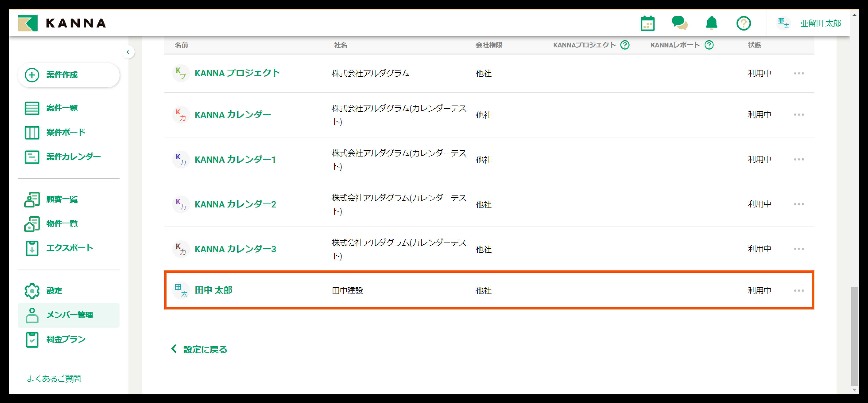Viewport: 868px width, 403px height.
Task: Open options menu for KANNA プロジェクト row
Action: click(799, 73)
